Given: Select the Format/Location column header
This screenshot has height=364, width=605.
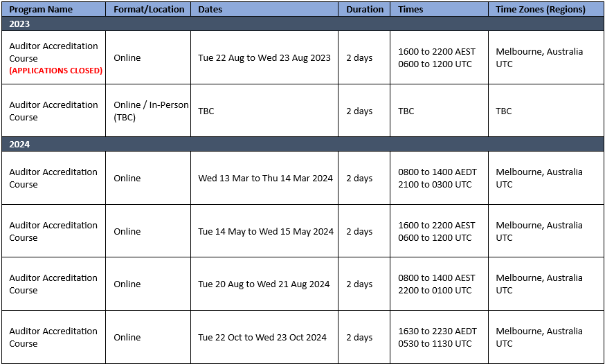Looking at the screenshot, I should [x=149, y=9].
